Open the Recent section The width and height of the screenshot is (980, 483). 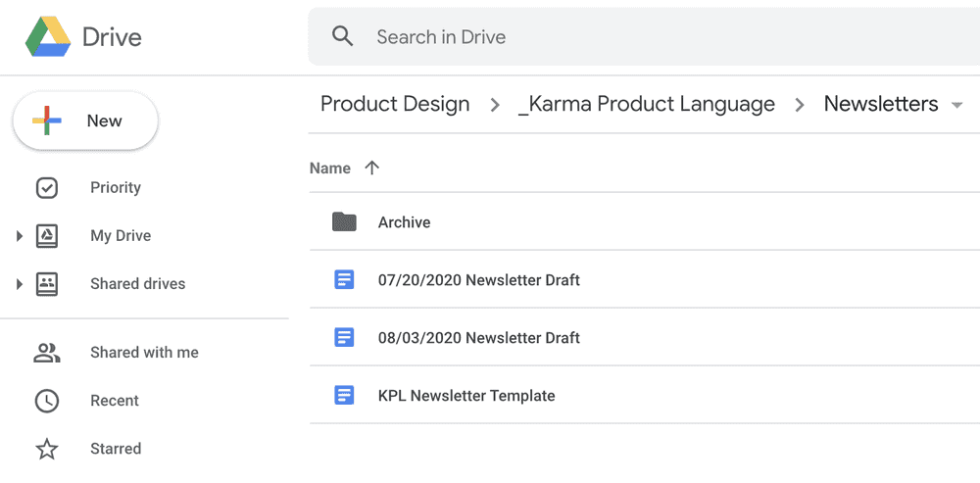[x=115, y=401]
